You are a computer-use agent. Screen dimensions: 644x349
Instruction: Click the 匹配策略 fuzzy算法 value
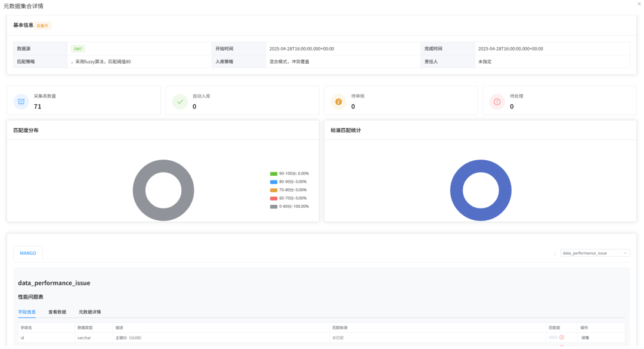point(101,62)
